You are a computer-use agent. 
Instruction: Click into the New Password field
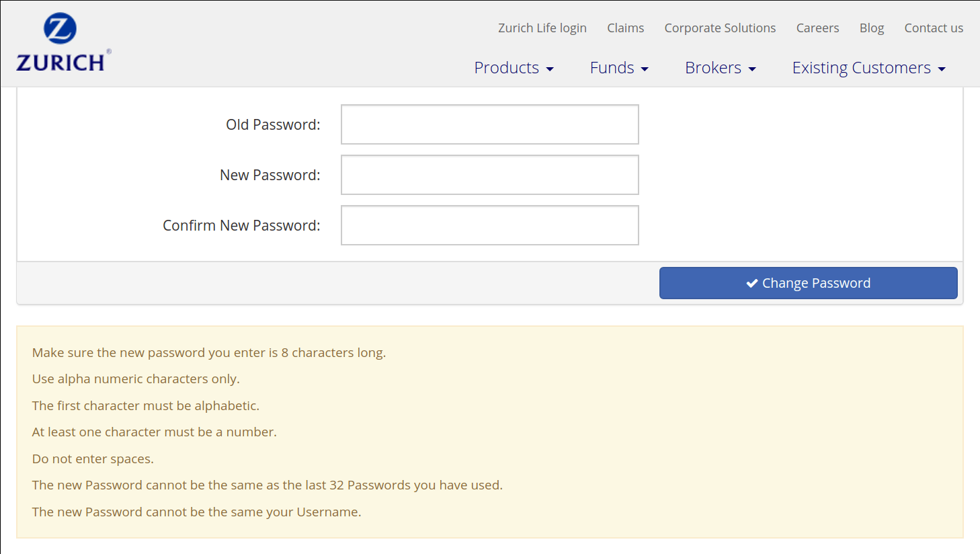click(489, 175)
